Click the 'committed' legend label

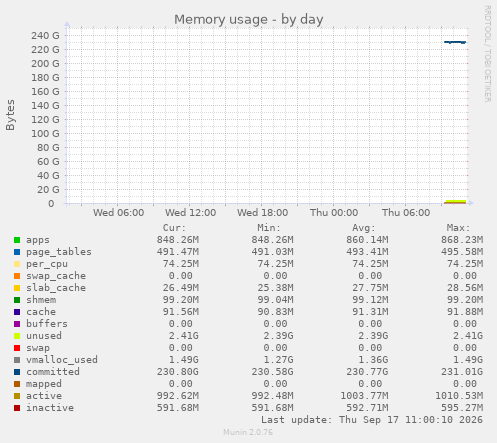tap(53, 372)
